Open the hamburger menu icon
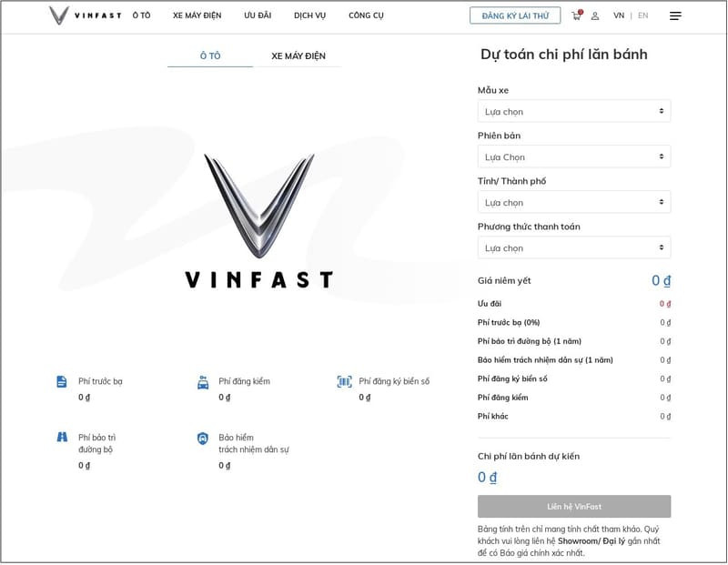The width and height of the screenshot is (728, 565). 675,15
